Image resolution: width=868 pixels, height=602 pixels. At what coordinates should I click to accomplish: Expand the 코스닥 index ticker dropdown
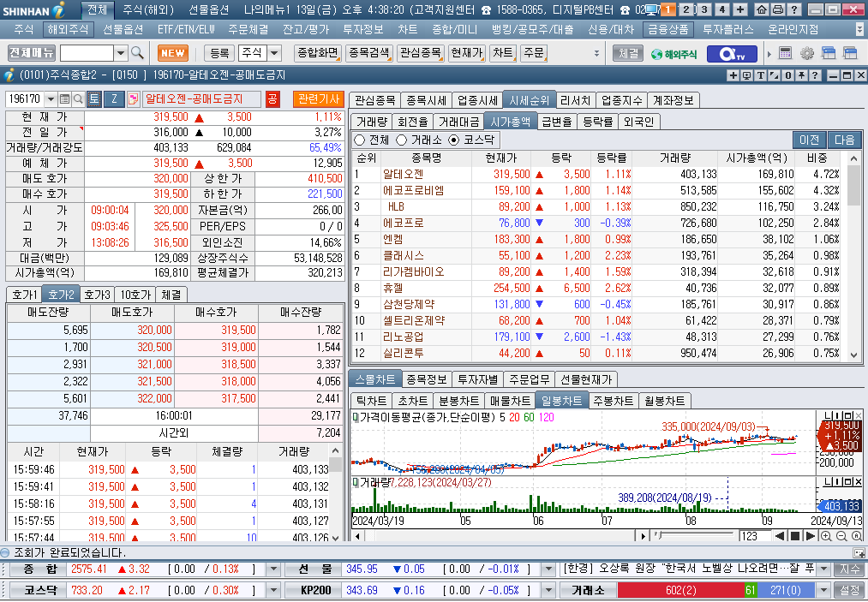point(273,590)
